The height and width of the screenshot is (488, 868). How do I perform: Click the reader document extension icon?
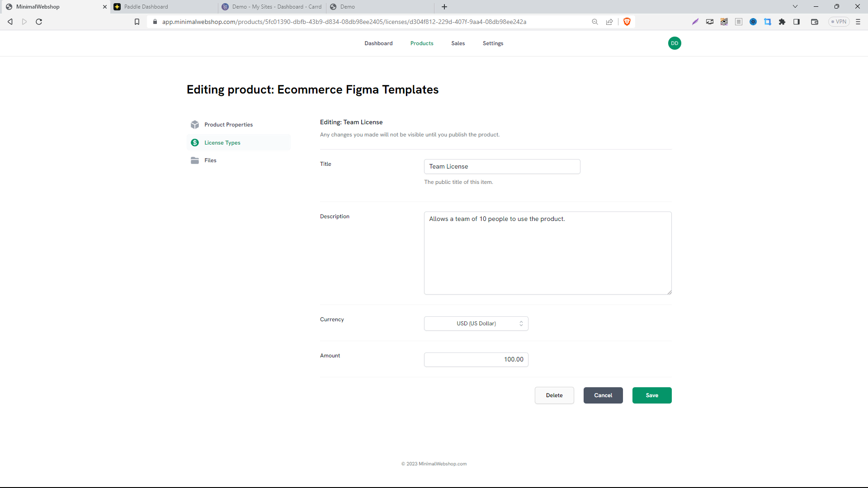coord(739,22)
